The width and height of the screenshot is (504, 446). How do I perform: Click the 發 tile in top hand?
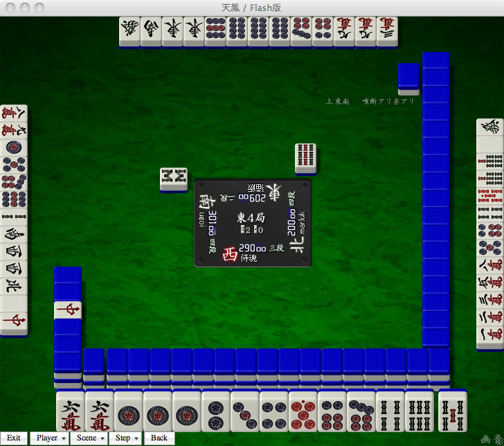click(x=129, y=32)
